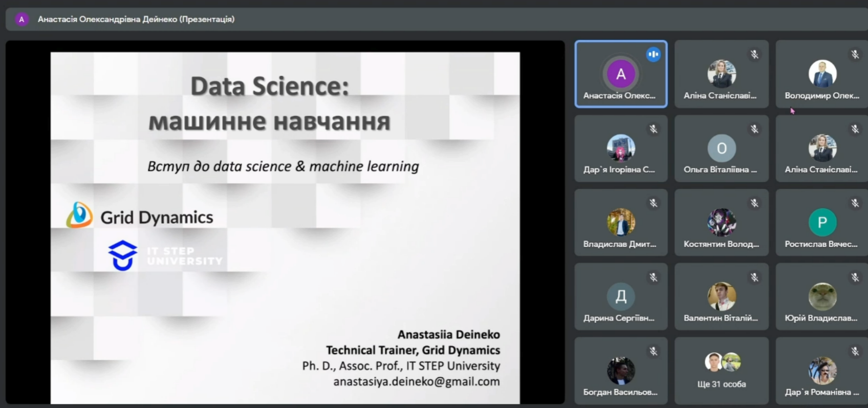The height and width of the screenshot is (408, 868).
Task: Click the IT STEP University logo on slide
Action: coord(165,255)
